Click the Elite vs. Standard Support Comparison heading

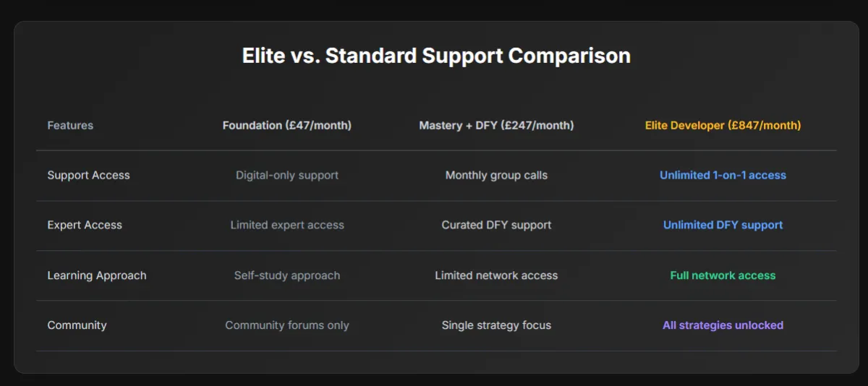436,56
